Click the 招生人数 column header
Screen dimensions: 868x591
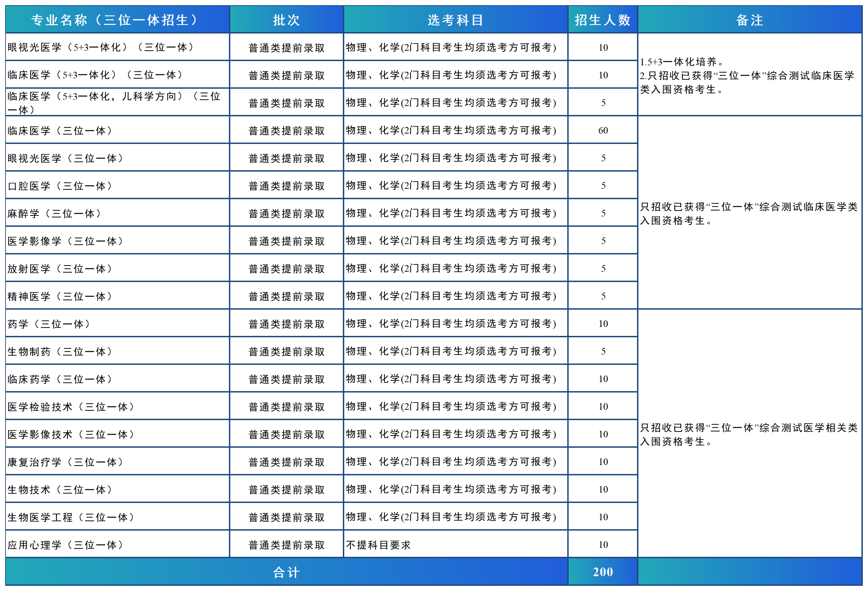(602, 20)
